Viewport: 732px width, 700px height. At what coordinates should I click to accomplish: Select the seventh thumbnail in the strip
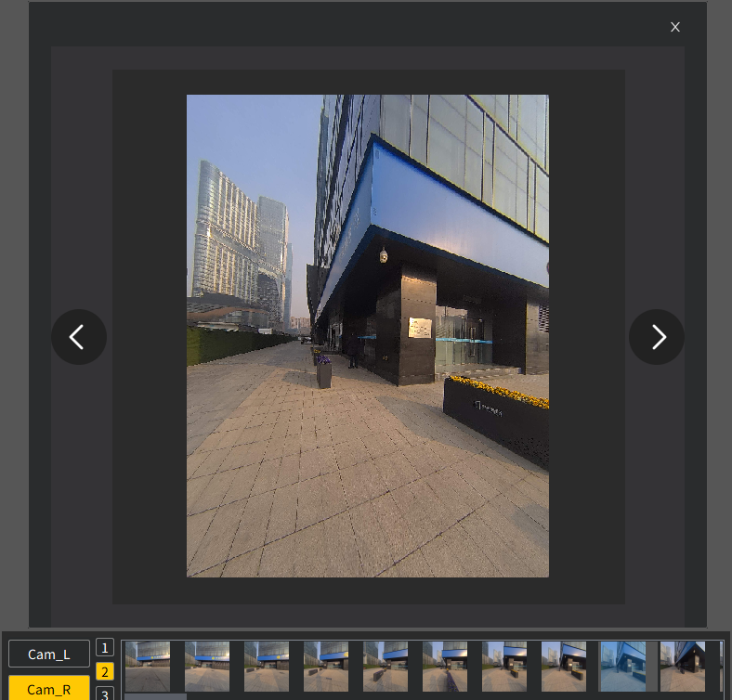(x=504, y=666)
